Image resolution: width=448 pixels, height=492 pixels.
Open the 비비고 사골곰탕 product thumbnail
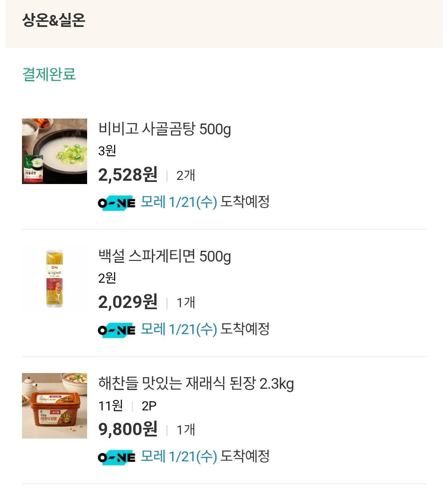tap(54, 151)
